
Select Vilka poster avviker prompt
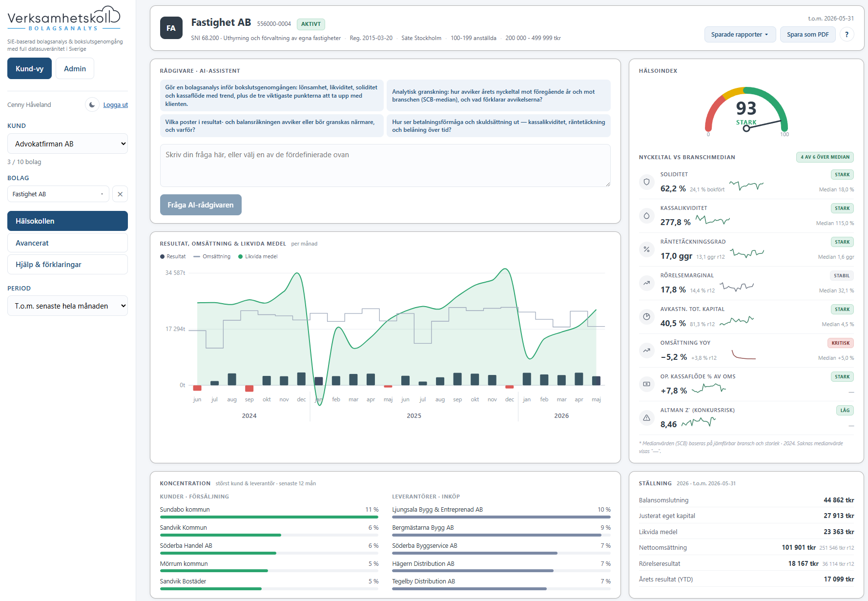coord(271,125)
